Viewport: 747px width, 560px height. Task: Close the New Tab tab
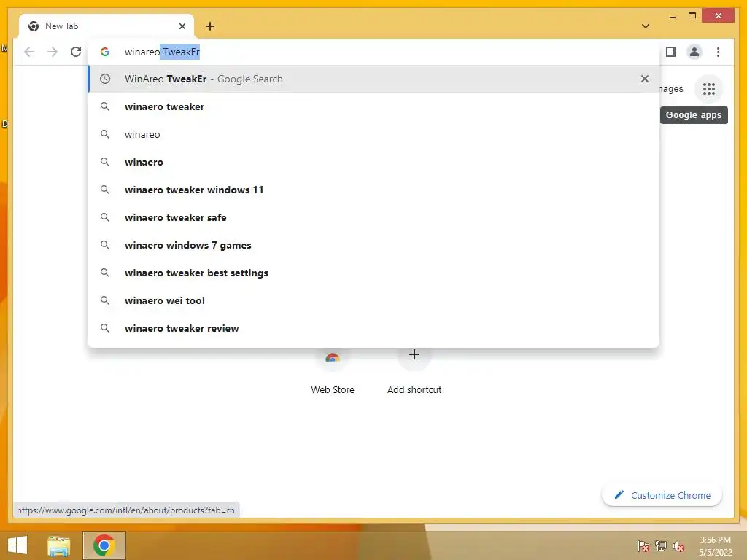[182, 26]
